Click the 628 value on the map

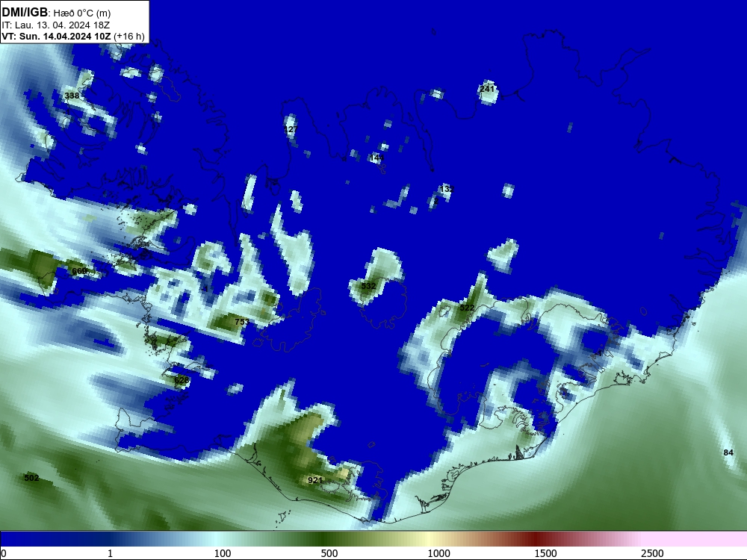[x=182, y=380]
